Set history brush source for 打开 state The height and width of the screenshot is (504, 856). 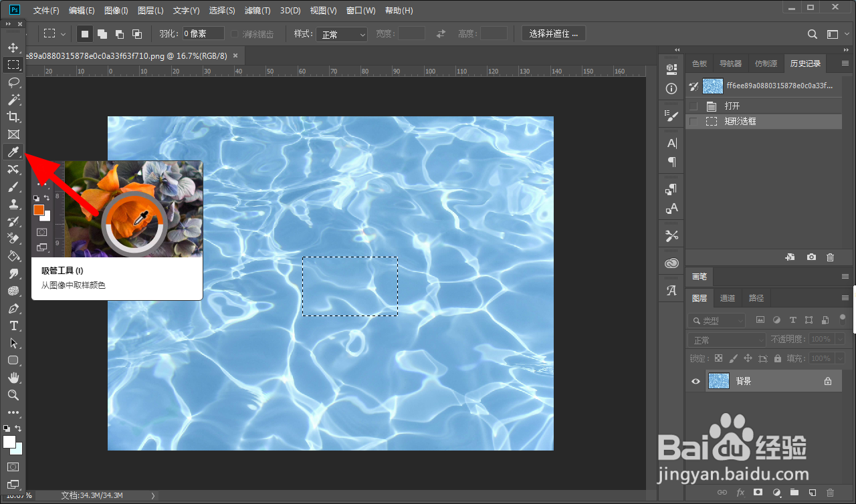(x=693, y=106)
